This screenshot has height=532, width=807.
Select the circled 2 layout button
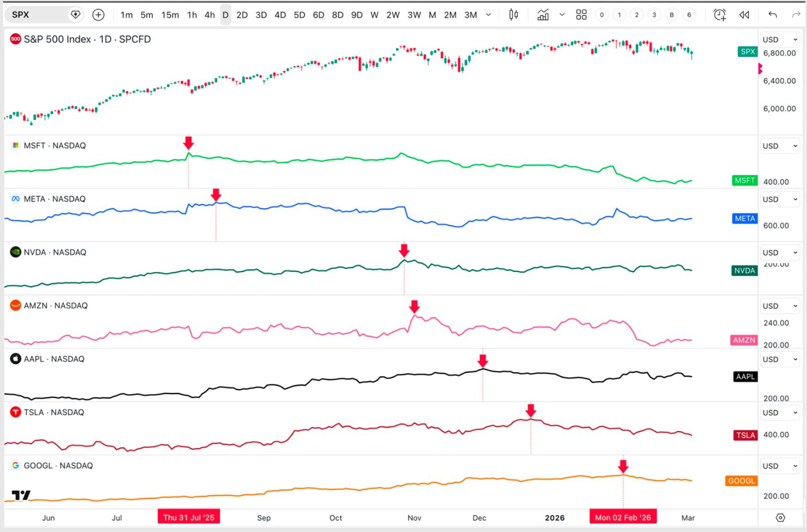pos(637,15)
